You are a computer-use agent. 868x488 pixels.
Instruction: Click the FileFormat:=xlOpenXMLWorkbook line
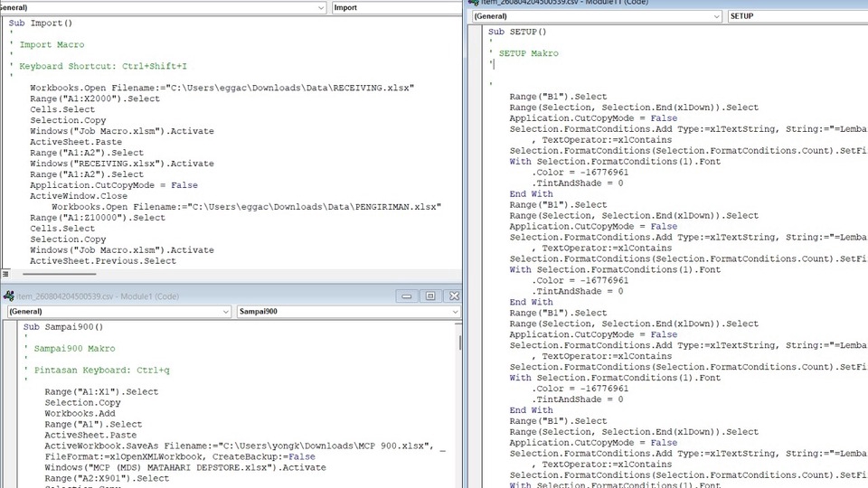pyautogui.click(x=180, y=456)
